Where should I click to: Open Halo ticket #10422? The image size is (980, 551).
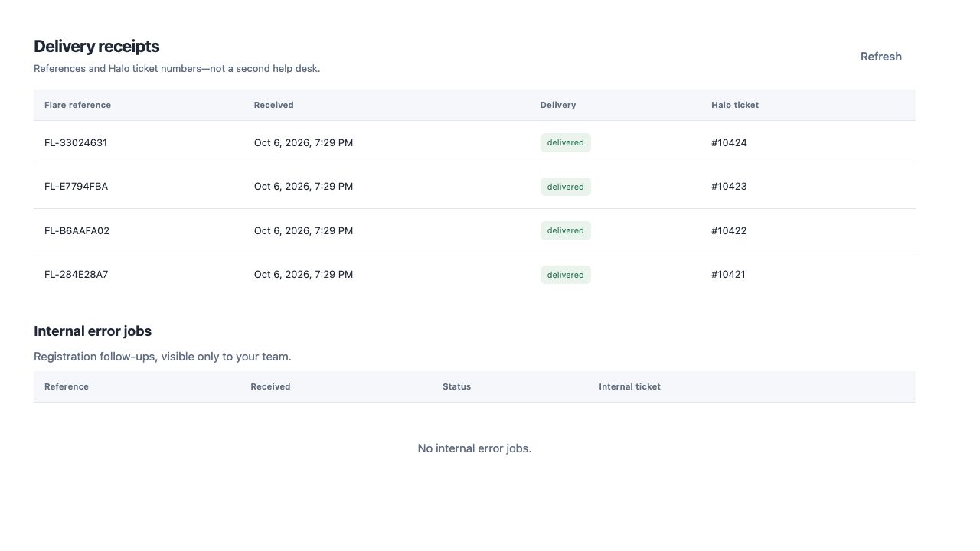729,231
